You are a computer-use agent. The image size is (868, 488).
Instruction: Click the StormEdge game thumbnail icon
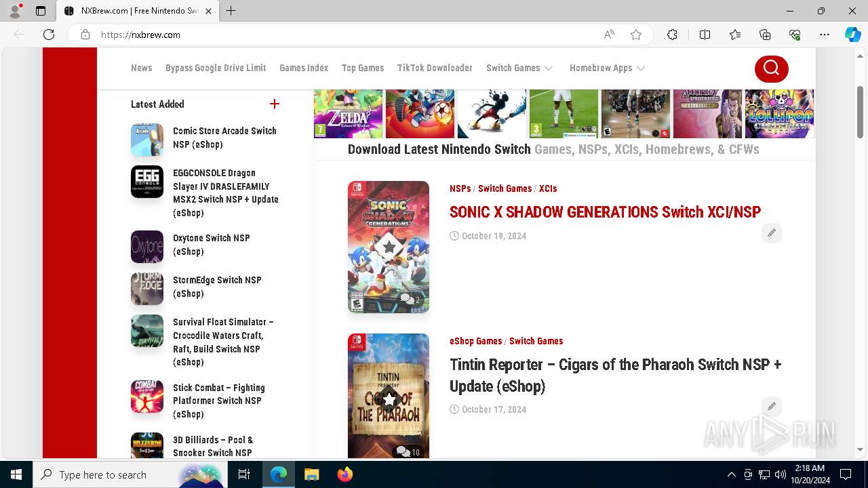(147, 289)
